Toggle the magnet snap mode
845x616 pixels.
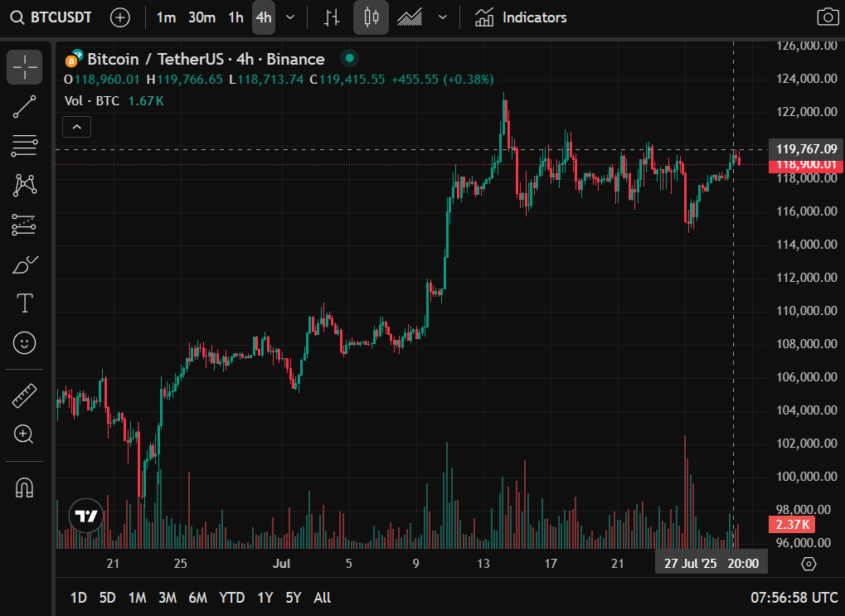click(x=25, y=487)
